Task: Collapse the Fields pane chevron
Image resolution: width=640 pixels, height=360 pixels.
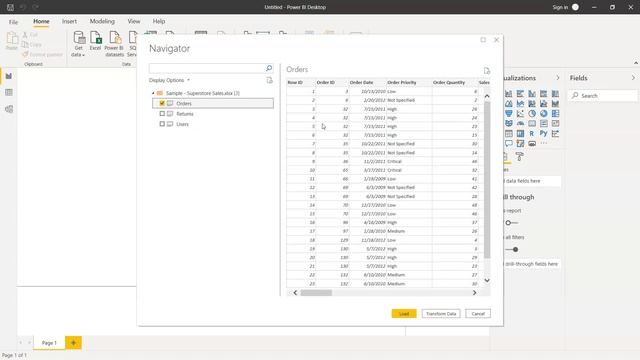Action: pos(633,78)
